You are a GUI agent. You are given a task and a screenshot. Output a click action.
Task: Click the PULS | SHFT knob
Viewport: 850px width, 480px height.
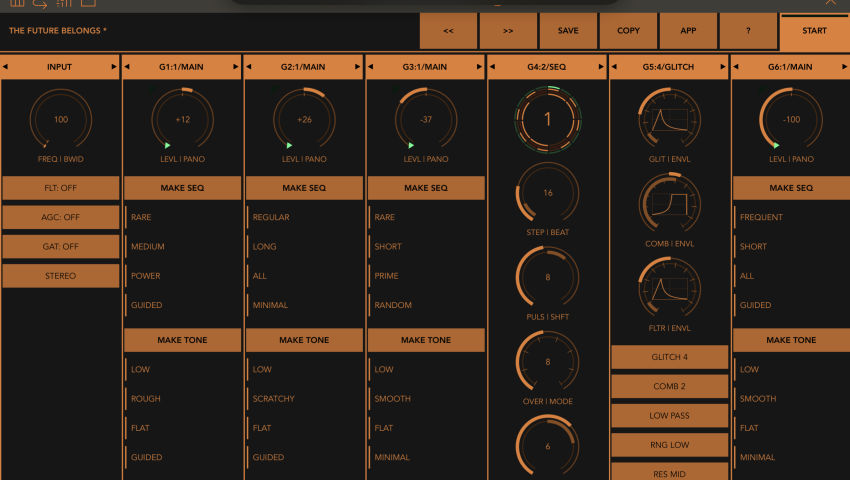click(x=548, y=277)
